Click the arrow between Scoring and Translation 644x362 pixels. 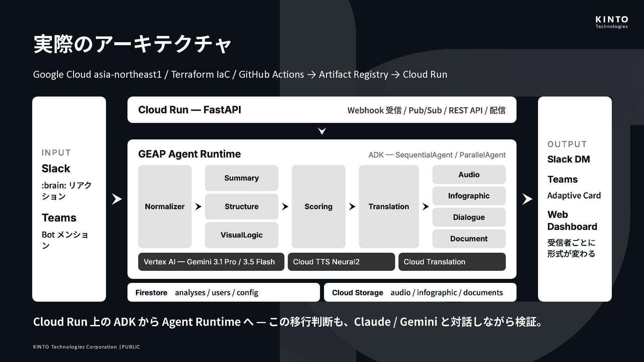pyautogui.click(x=352, y=206)
